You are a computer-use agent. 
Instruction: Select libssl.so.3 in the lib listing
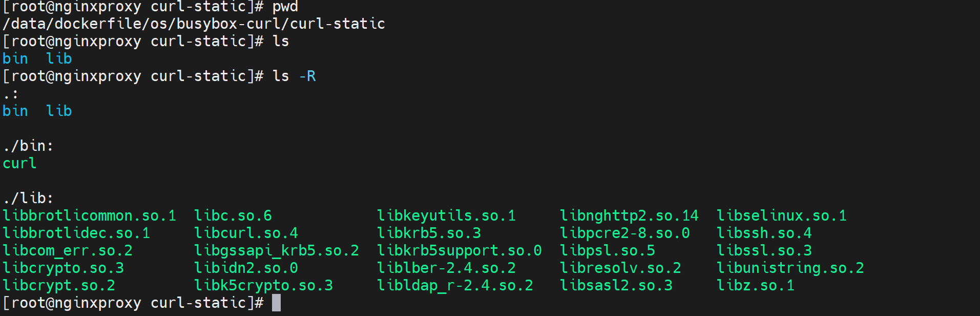764,250
